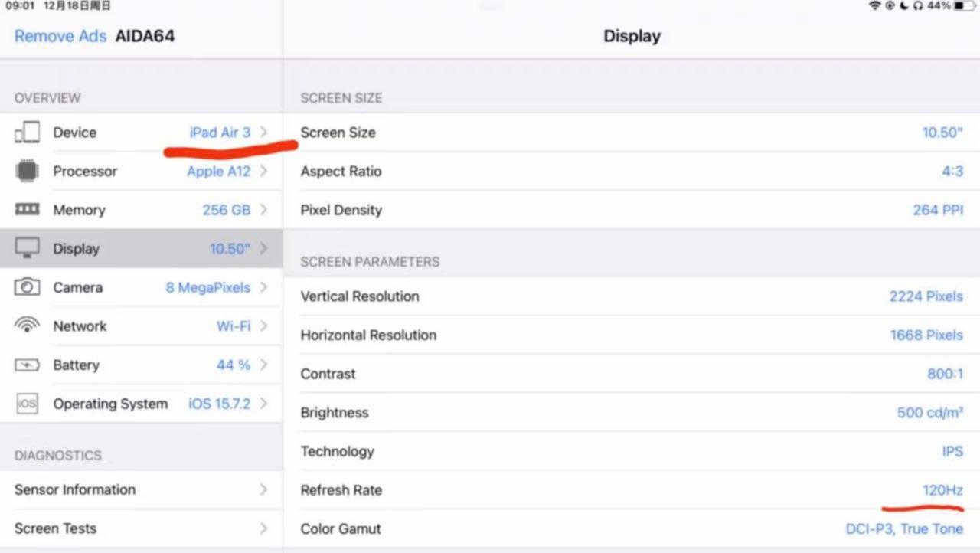The height and width of the screenshot is (553, 980).
Task: Expand the Screen Tests chevron
Action: point(263,528)
